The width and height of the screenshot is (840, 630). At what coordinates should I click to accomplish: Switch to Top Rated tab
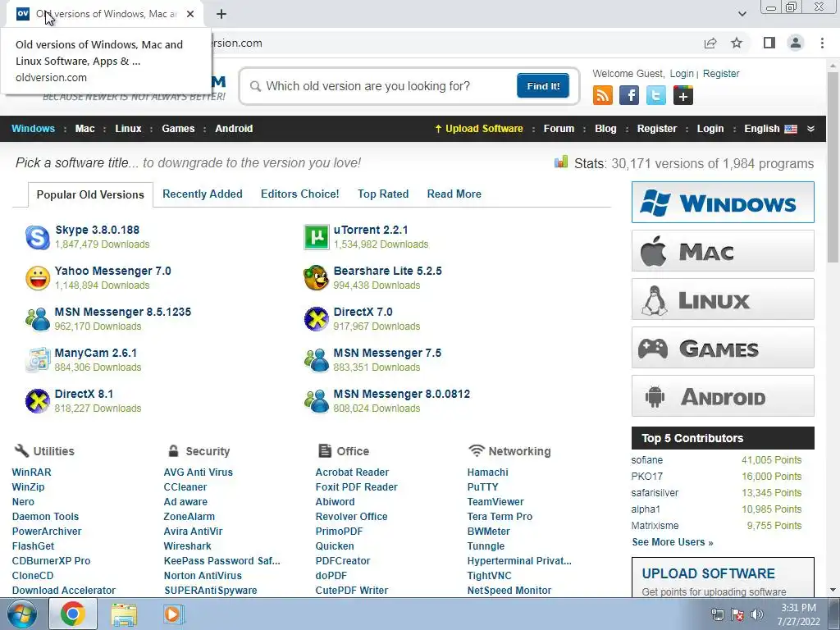383,194
